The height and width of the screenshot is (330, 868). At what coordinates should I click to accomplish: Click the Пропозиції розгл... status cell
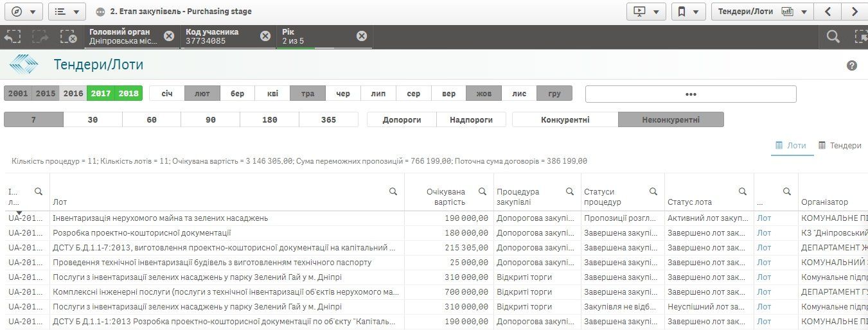pos(623,218)
